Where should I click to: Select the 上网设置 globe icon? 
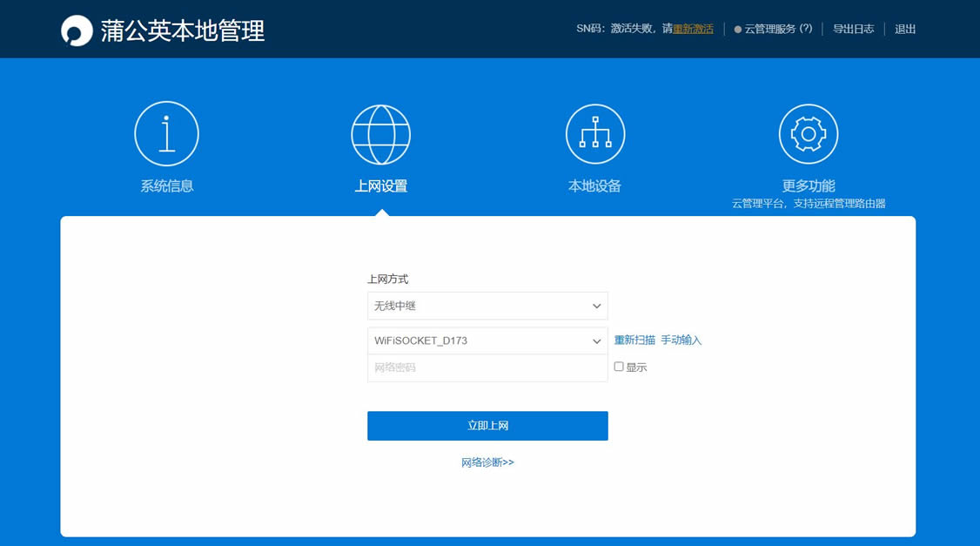(x=380, y=134)
